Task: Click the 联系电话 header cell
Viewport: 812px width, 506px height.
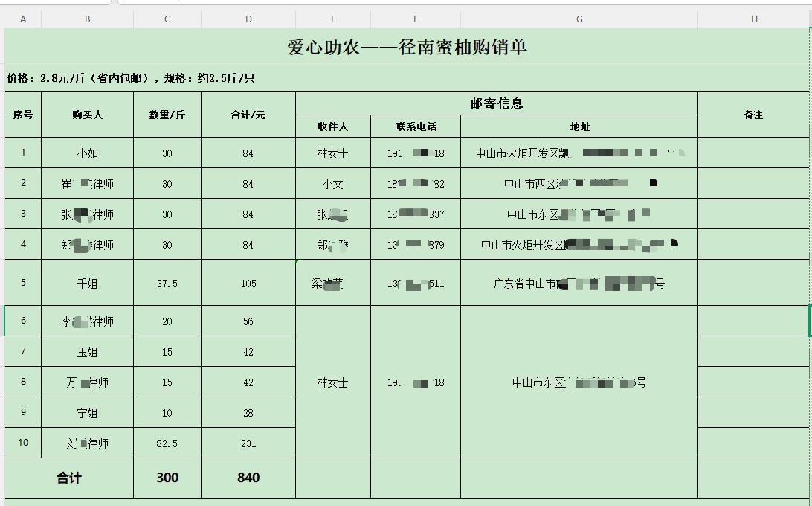Action: 416,126
